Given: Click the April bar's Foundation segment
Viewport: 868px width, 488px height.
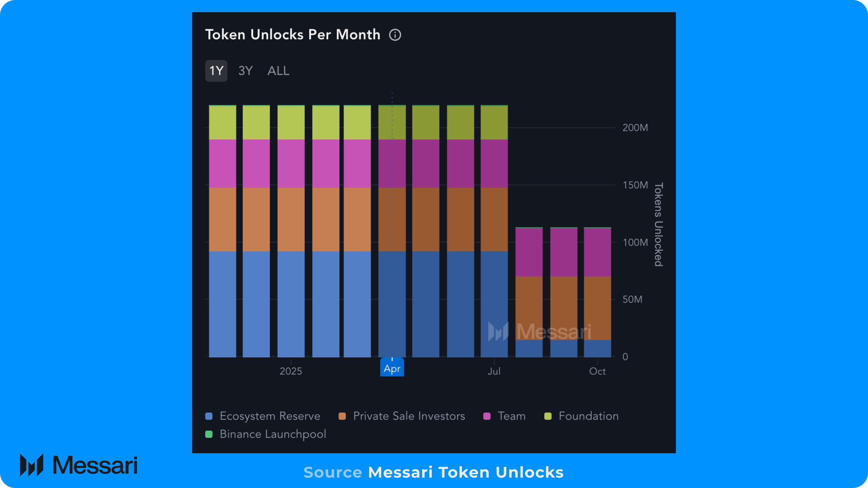Looking at the screenshot, I should click(x=392, y=123).
